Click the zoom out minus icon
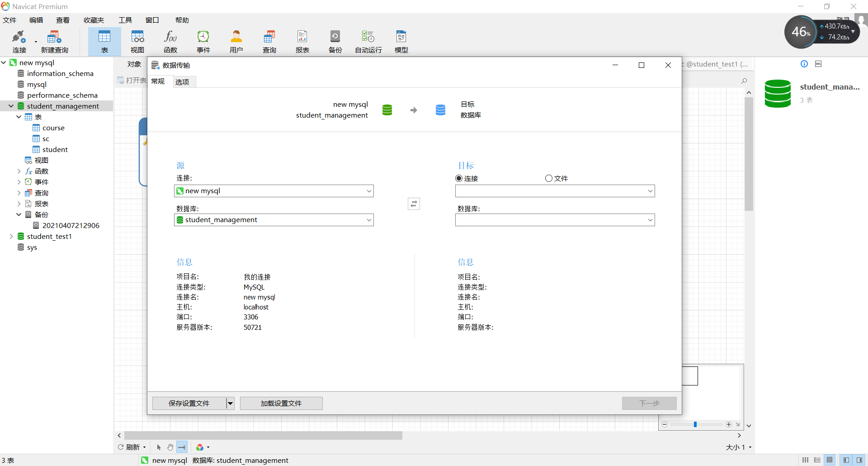Image resolution: width=868 pixels, height=466 pixels. [665, 424]
